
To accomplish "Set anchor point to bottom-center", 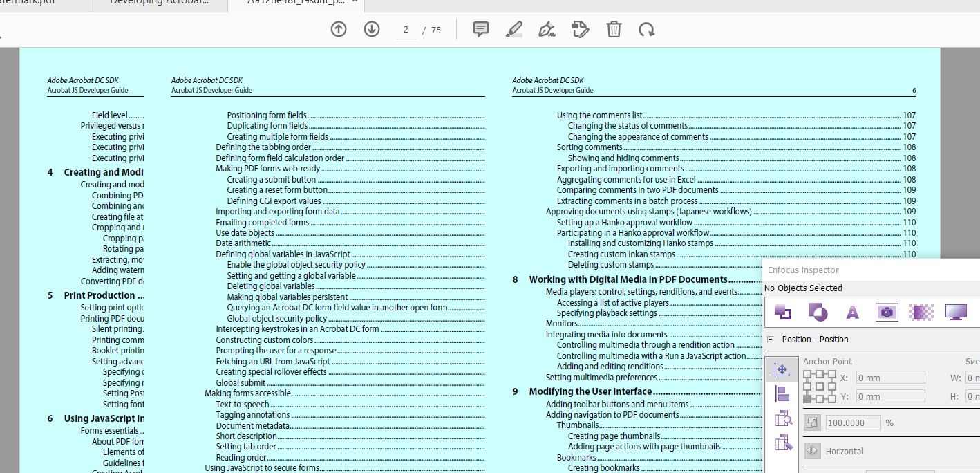I will (x=820, y=399).
